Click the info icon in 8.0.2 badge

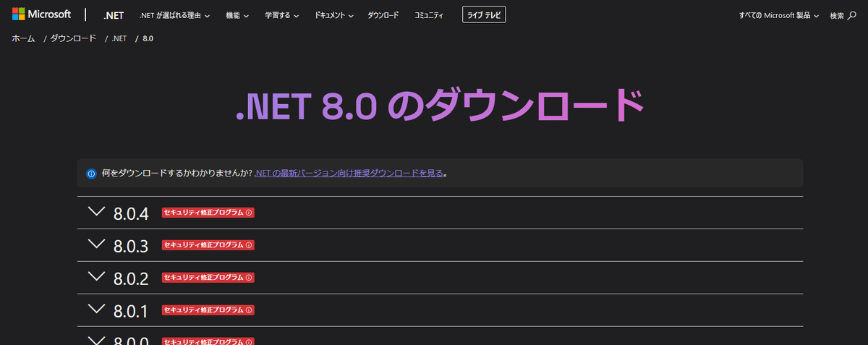pyautogui.click(x=249, y=278)
